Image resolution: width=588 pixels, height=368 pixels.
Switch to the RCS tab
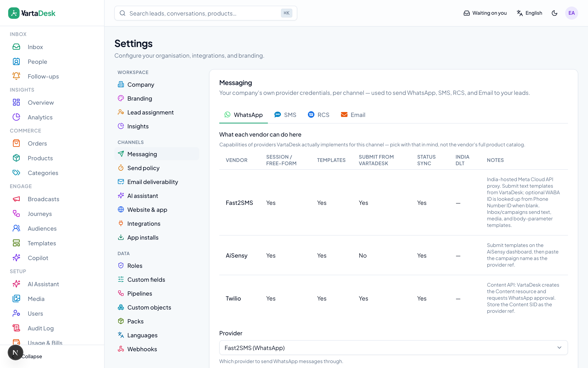pos(318,115)
